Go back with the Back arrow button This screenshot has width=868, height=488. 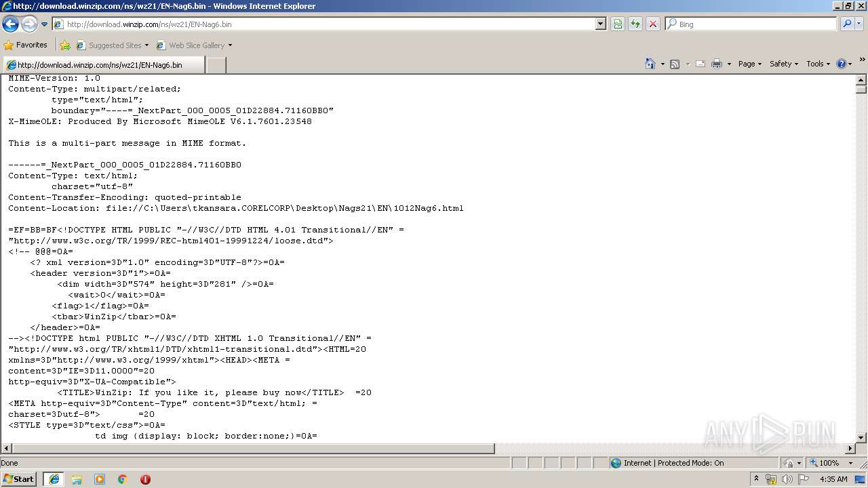pyautogui.click(x=10, y=24)
